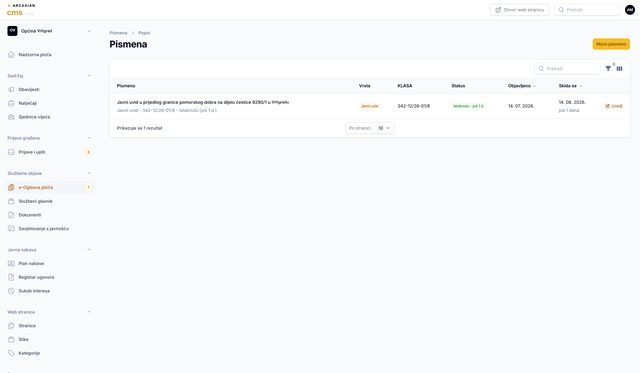The width and height of the screenshot is (640, 373).
Task: Open the Javni uvid pismeno title link
Action: click(x=203, y=102)
